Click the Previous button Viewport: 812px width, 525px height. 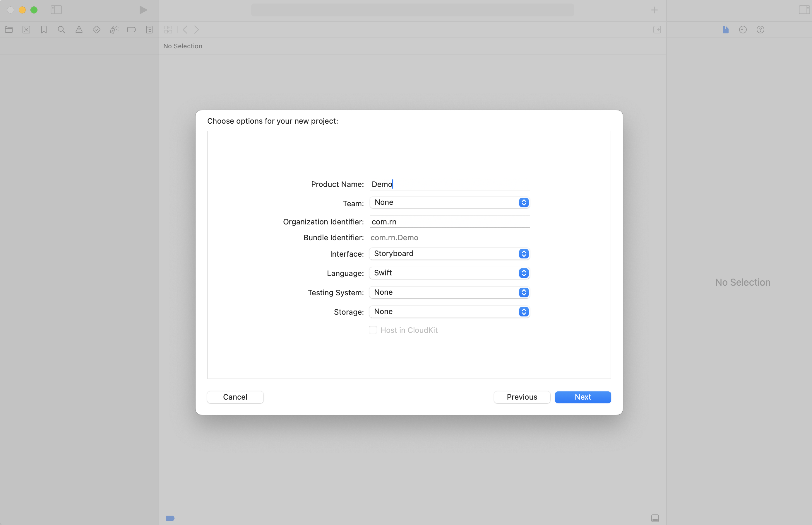pos(521,397)
